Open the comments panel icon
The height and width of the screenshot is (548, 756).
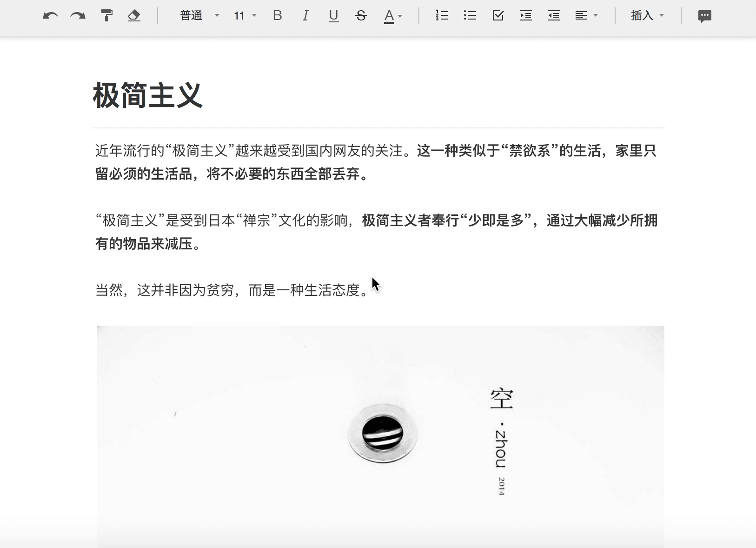click(x=704, y=15)
